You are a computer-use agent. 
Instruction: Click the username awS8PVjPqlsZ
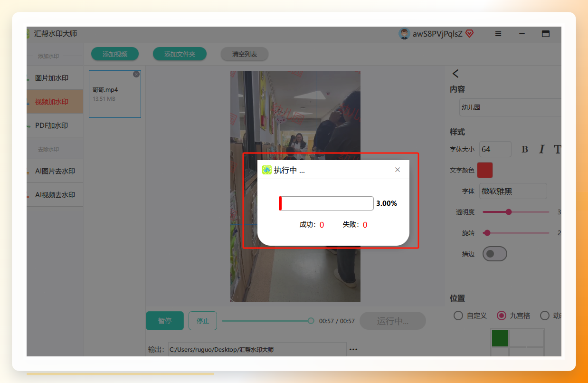pyautogui.click(x=437, y=34)
